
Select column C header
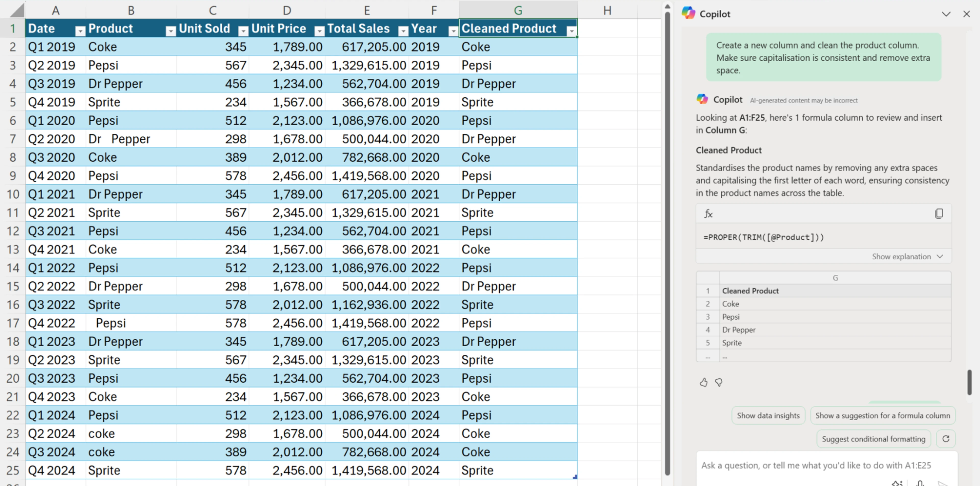tap(213, 10)
